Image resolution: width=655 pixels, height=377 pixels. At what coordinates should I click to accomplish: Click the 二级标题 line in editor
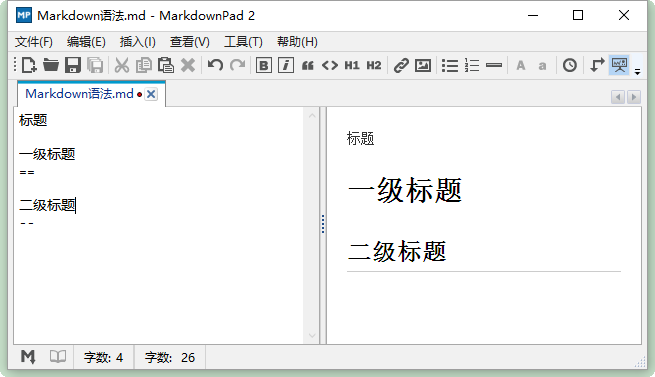point(47,205)
